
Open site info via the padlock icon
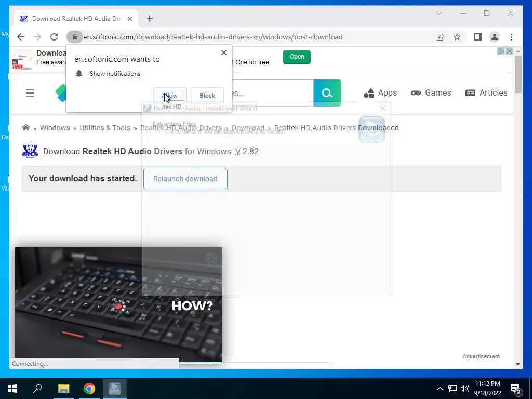click(75, 37)
